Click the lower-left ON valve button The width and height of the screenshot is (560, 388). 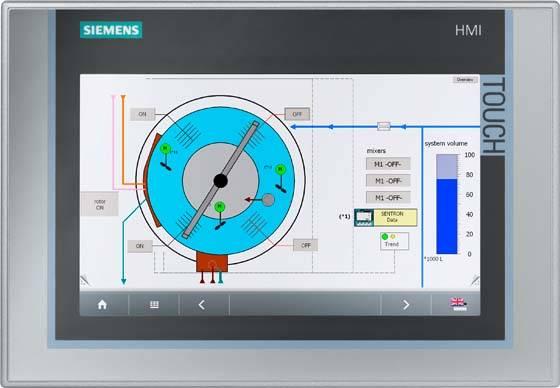[140, 246]
